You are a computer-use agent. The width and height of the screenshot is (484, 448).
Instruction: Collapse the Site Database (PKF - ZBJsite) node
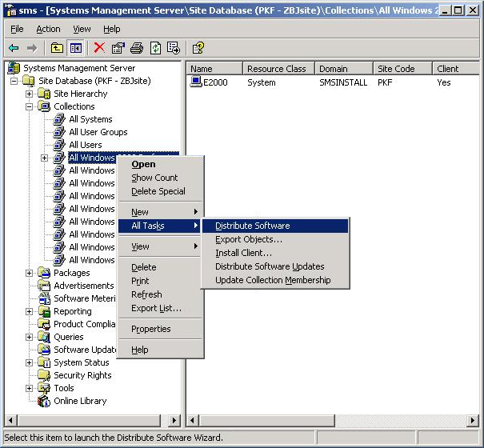(14, 82)
